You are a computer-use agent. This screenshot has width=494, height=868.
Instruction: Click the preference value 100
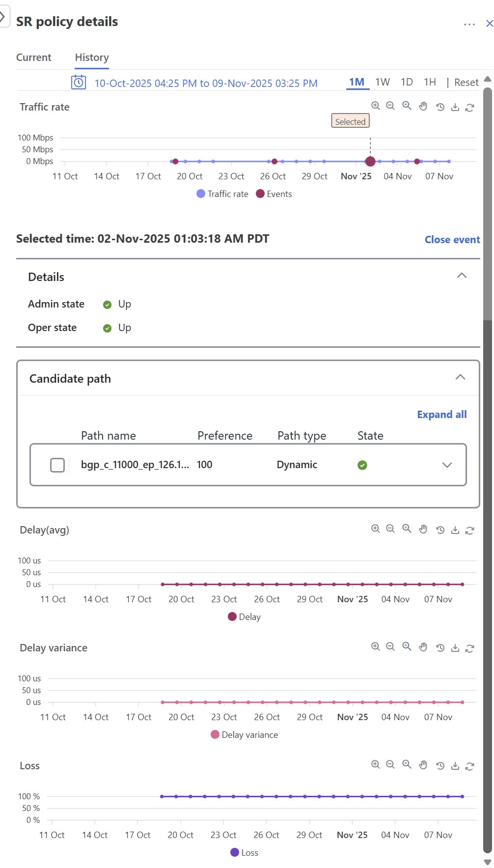pos(204,465)
